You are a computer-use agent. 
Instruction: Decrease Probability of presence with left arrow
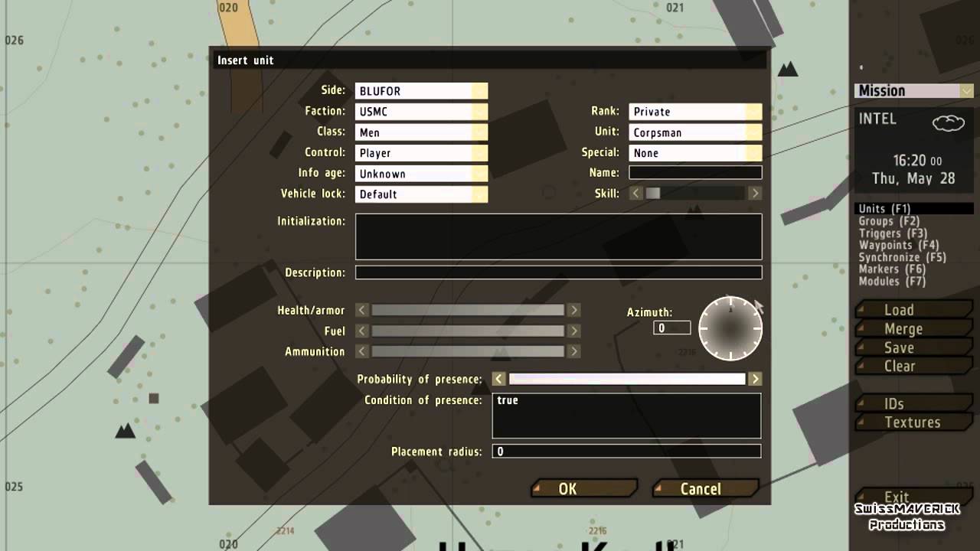pyautogui.click(x=499, y=379)
